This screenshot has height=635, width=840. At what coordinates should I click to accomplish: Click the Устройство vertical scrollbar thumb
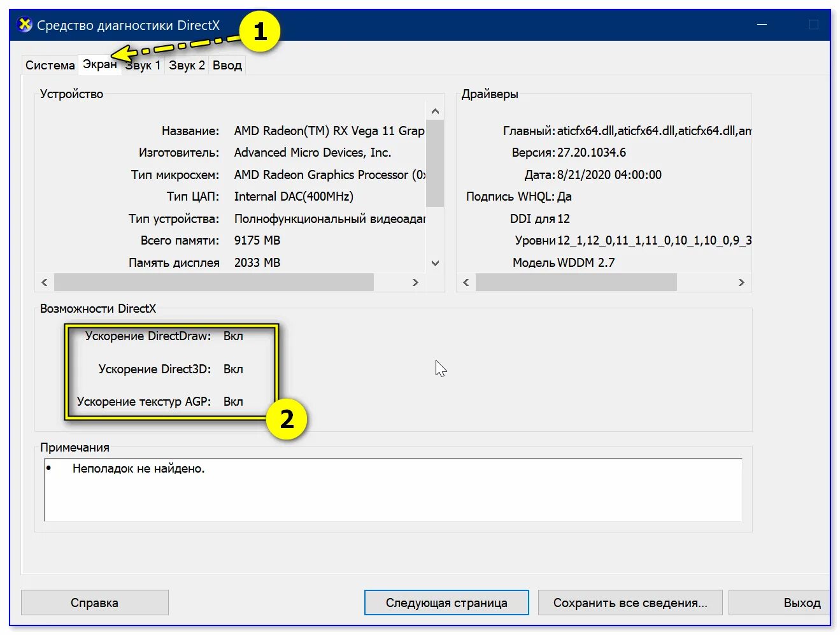[x=435, y=164]
